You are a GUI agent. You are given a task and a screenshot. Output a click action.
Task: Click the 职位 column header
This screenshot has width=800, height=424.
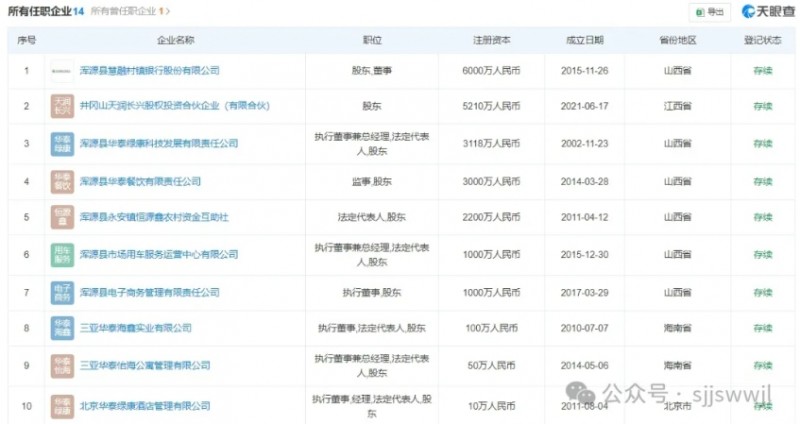[x=372, y=40]
